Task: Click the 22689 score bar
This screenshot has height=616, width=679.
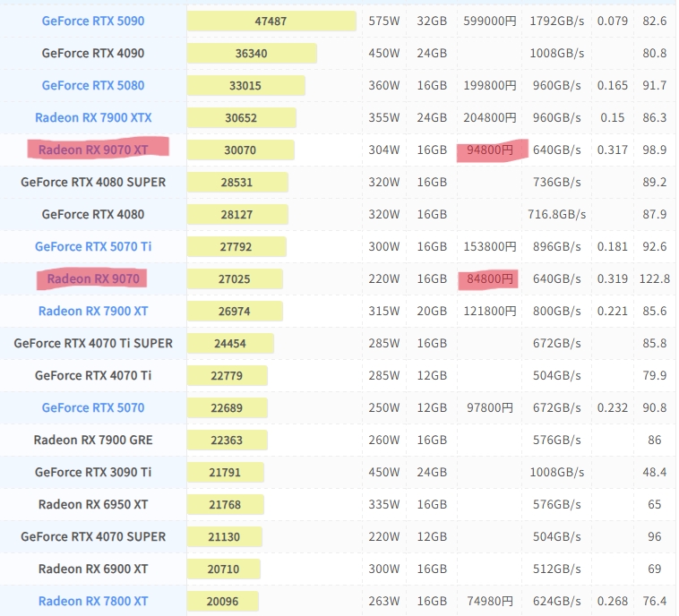Action: pos(227,407)
